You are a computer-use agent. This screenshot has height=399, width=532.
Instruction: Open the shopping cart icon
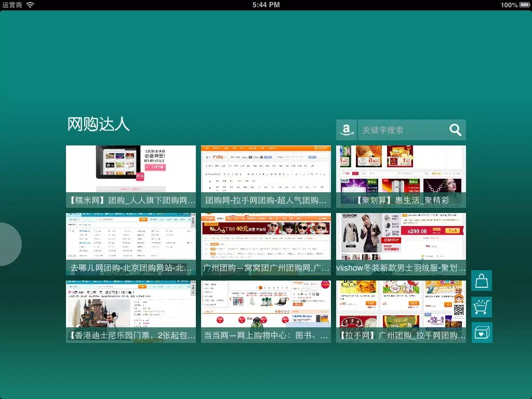coord(482,307)
